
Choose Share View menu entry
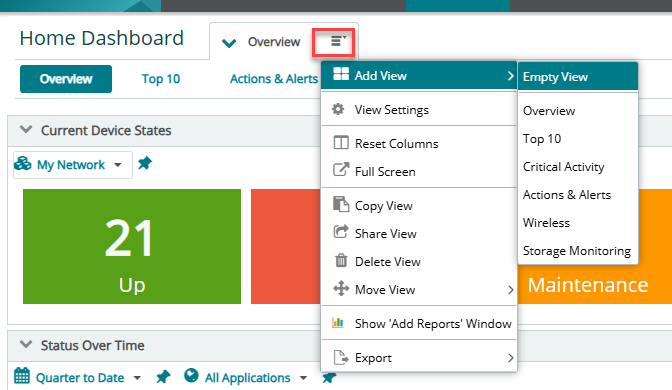pos(419,234)
